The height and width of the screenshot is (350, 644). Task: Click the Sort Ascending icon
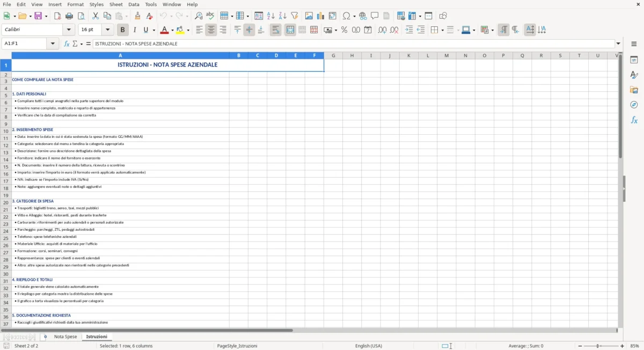pos(271,16)
